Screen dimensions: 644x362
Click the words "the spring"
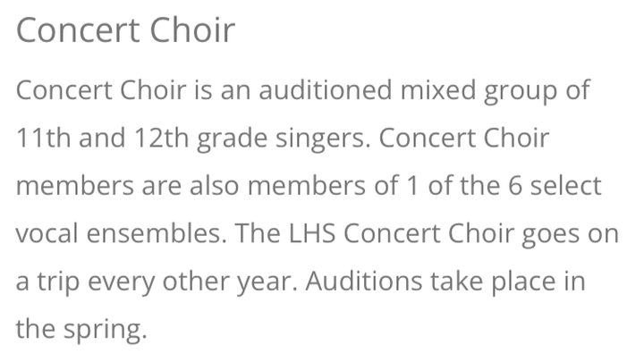tap(80, 330)
